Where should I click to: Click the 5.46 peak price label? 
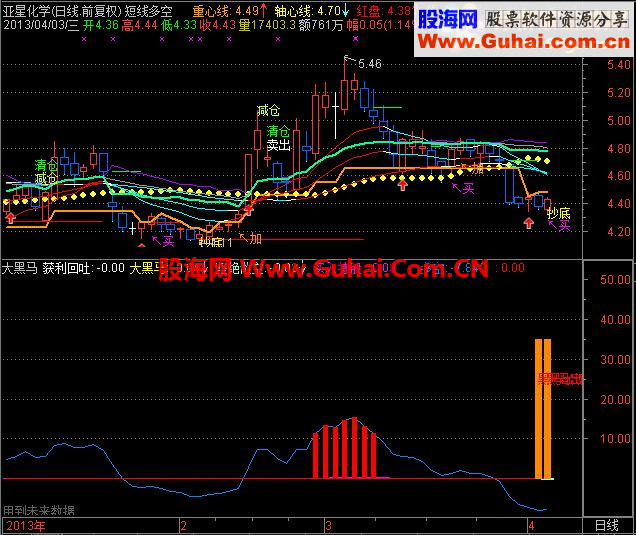(370, 64)
